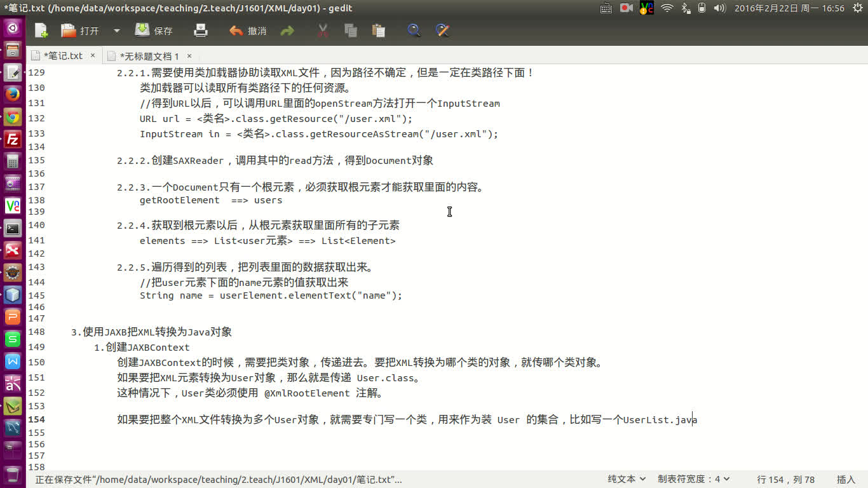Launch FileZilla from the dock
Viewport: 868px width, 488px height.
coord(12,139)
